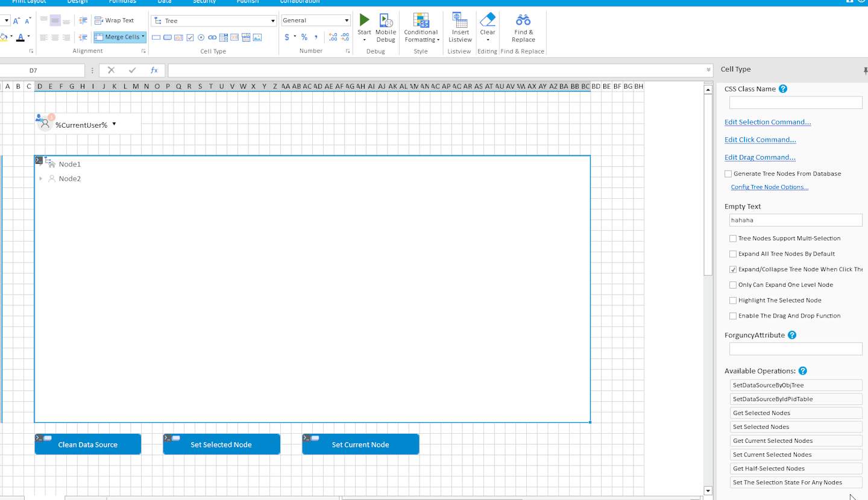The image size is (868, 500).
Task: Click the font color swatch button
Action: click(x=20, y=37)
